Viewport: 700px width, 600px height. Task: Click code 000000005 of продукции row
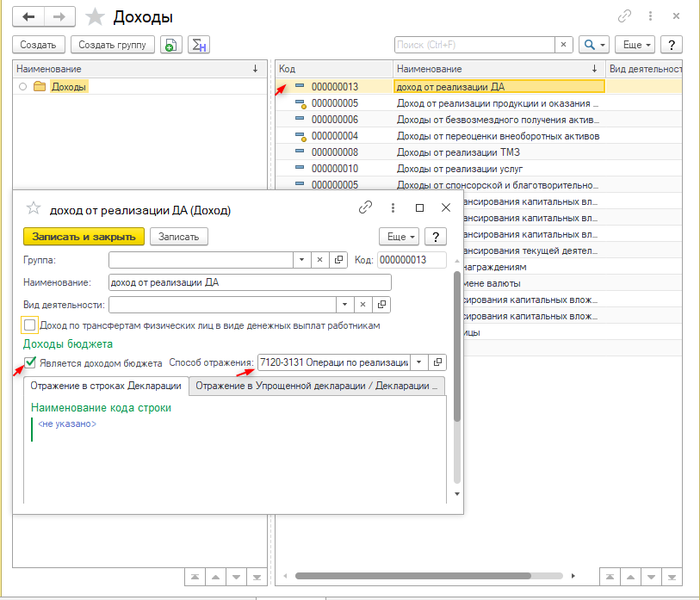click(x=335, y=103)
